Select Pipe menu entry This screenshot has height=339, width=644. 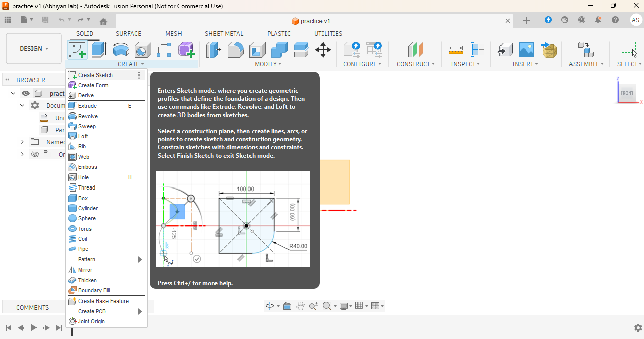click(106, 249)
